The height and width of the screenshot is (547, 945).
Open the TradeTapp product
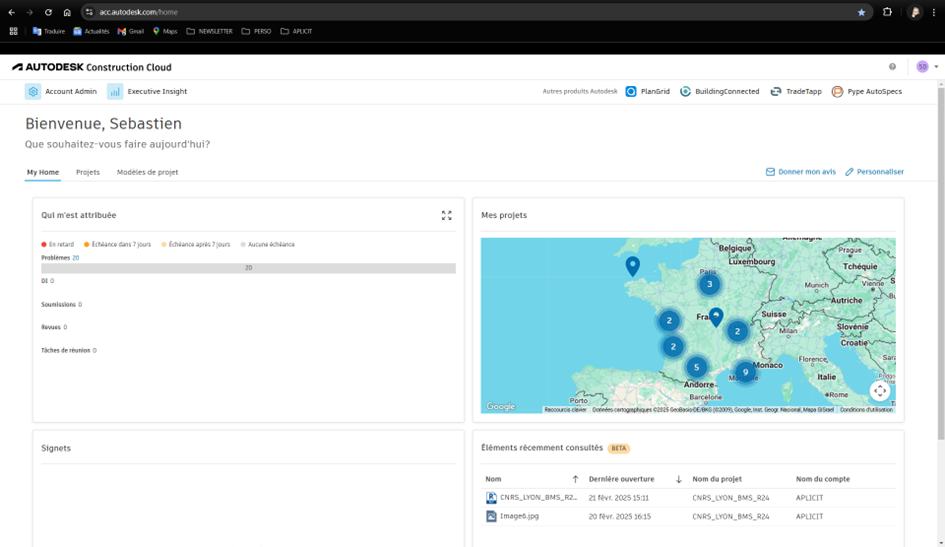point(795,91)
